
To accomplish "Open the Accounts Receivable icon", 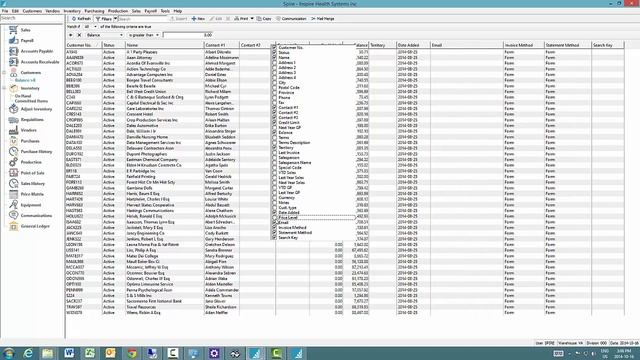I will click(x=13, y=62).
